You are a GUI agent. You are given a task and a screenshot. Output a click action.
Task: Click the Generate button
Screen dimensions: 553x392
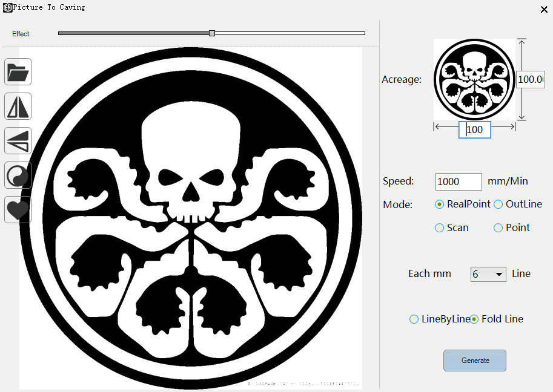475,361
